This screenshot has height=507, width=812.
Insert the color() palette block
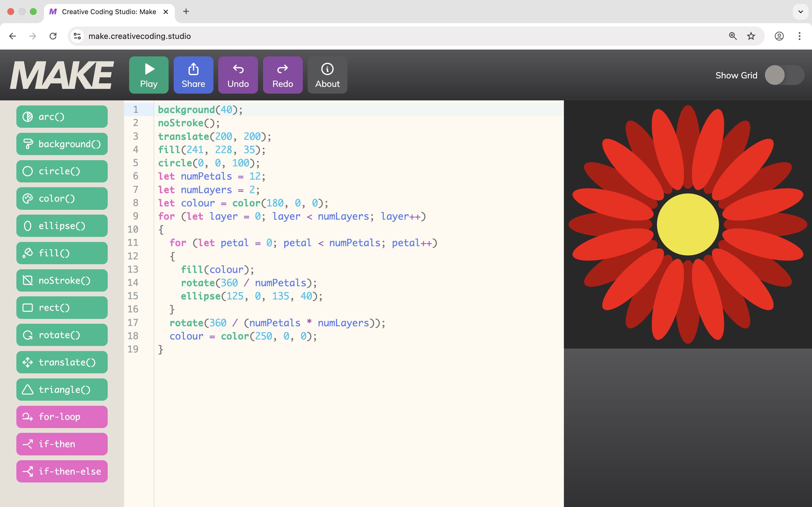(x=62, y=199)
